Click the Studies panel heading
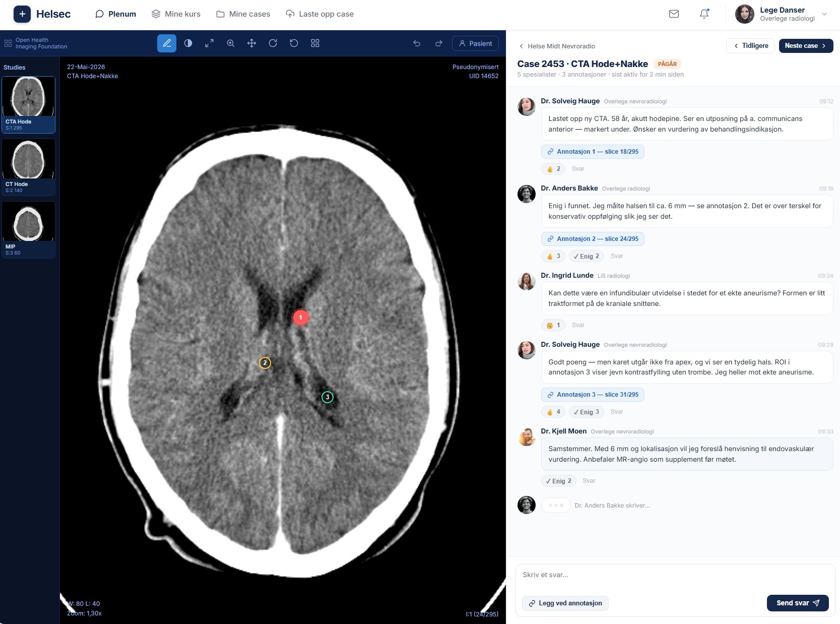840x624 pixels. click(x=15, y=68)
